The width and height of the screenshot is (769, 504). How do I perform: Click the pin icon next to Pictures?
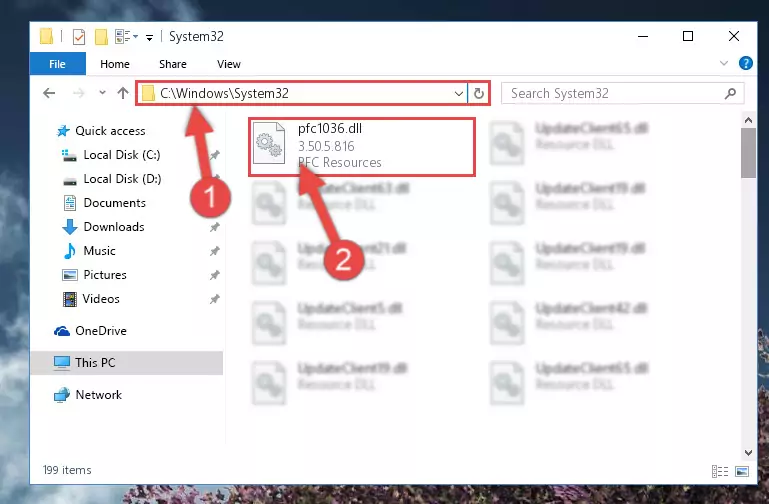point(214,275)
